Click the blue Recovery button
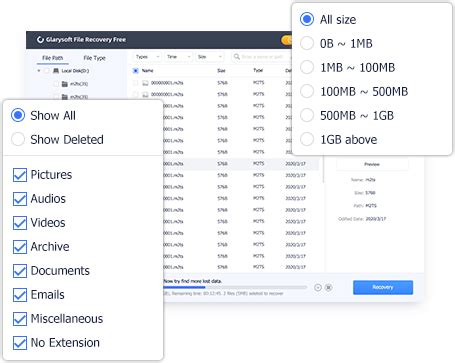This screenshot has width=455, height=363. point(383,287)
